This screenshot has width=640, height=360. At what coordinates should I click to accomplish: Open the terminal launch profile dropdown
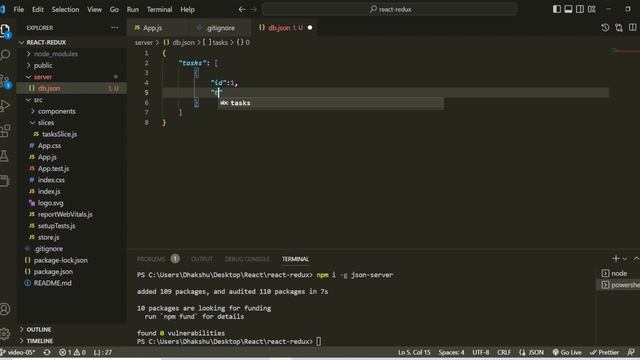pyautogui.click(x=625, y=259)
